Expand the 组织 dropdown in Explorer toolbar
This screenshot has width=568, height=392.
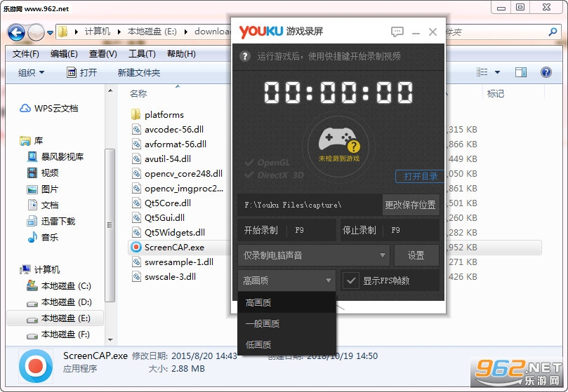[32, 72]
